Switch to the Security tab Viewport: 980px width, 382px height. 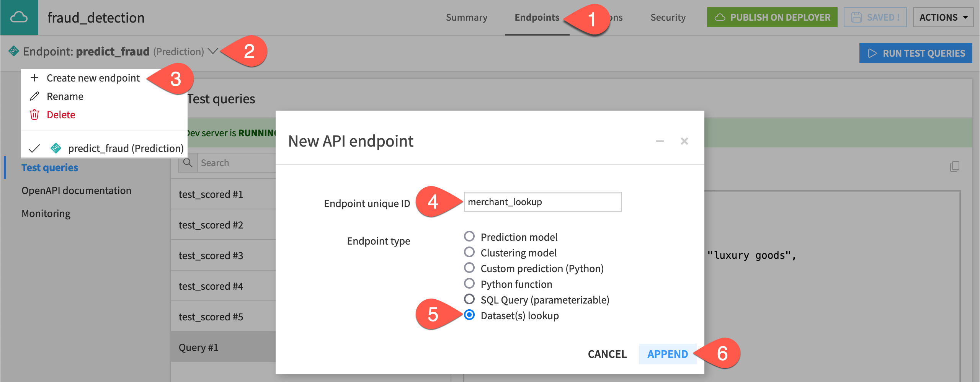668,17
